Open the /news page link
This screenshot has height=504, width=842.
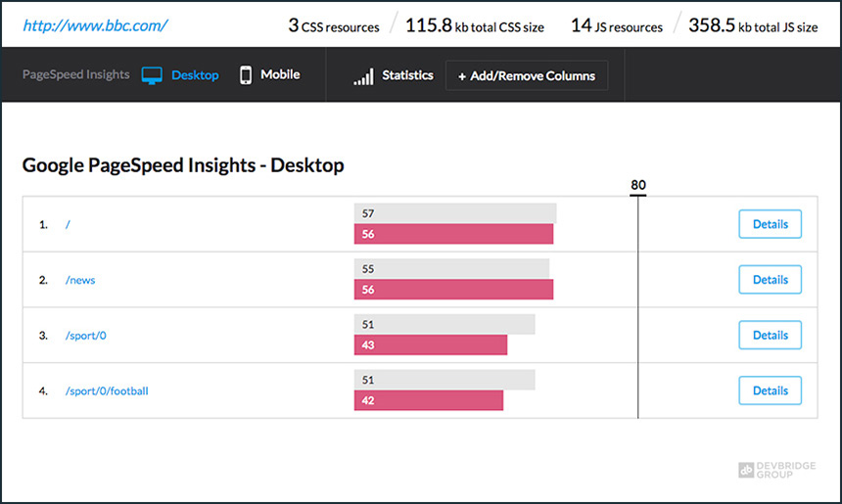coord(80,280)
